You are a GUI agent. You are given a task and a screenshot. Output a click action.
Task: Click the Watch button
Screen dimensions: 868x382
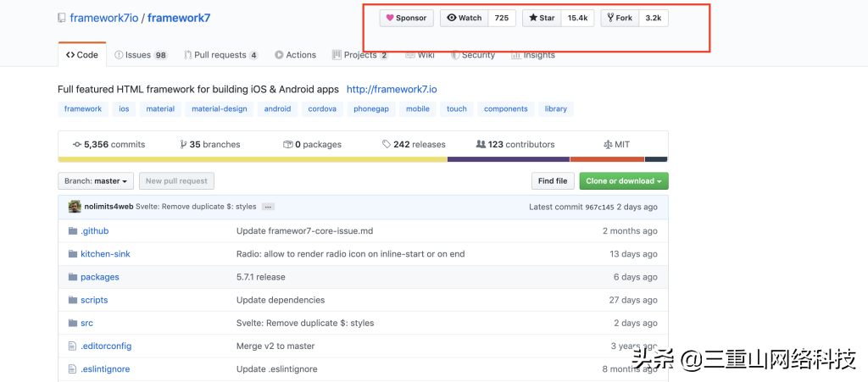point(465,18)
